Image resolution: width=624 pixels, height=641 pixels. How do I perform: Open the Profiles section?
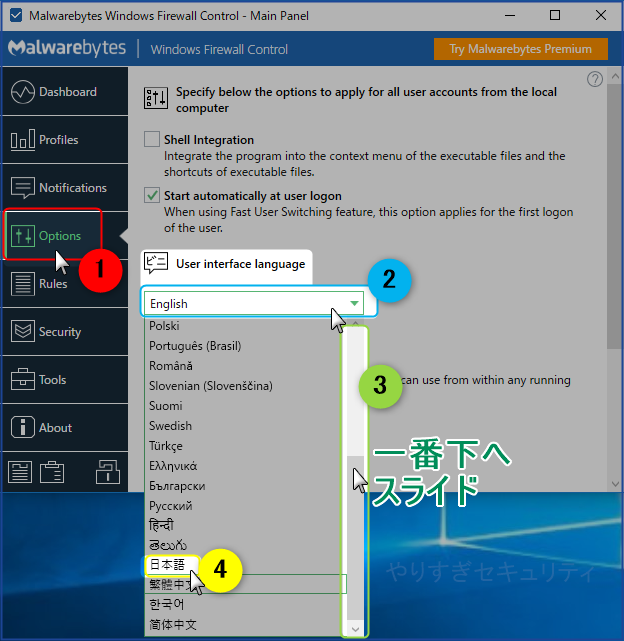click(x=65, y=140)
